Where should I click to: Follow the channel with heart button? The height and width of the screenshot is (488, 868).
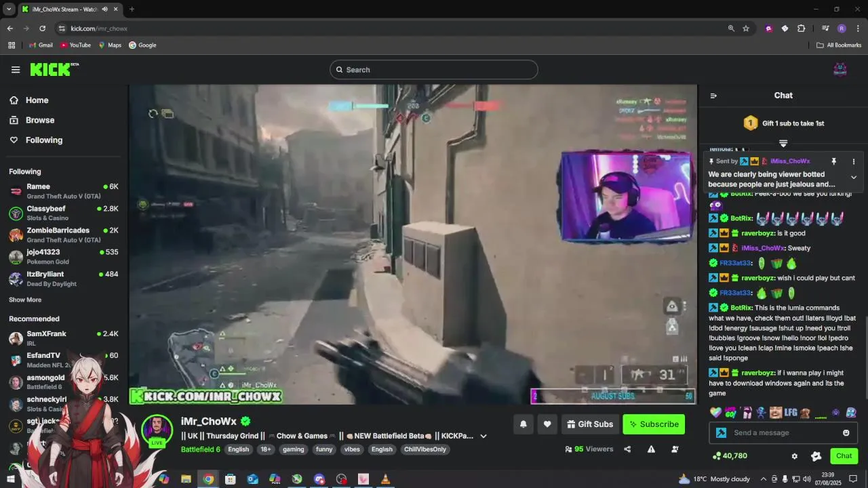547,424
